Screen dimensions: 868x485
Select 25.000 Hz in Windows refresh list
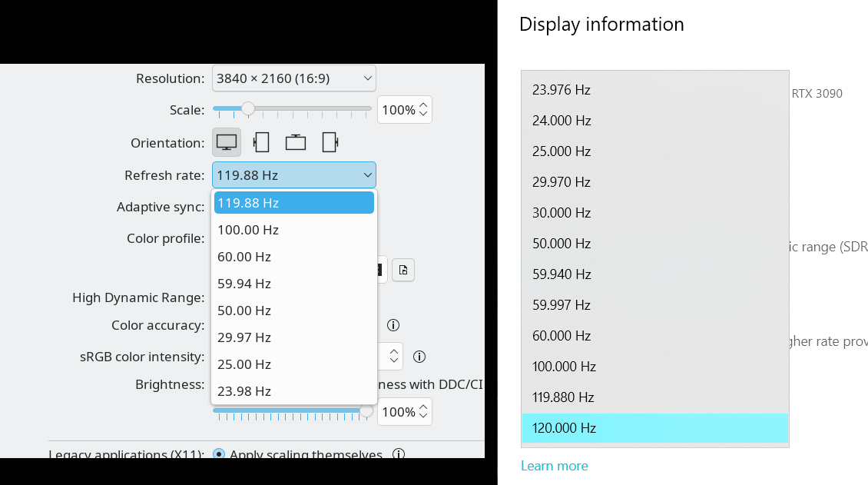[655, 151]
